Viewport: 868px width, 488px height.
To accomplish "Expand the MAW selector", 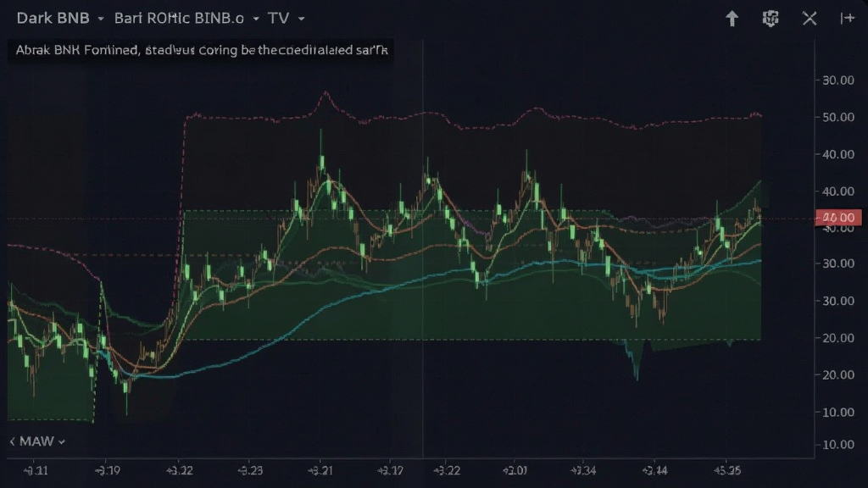I will pos(42,441).
